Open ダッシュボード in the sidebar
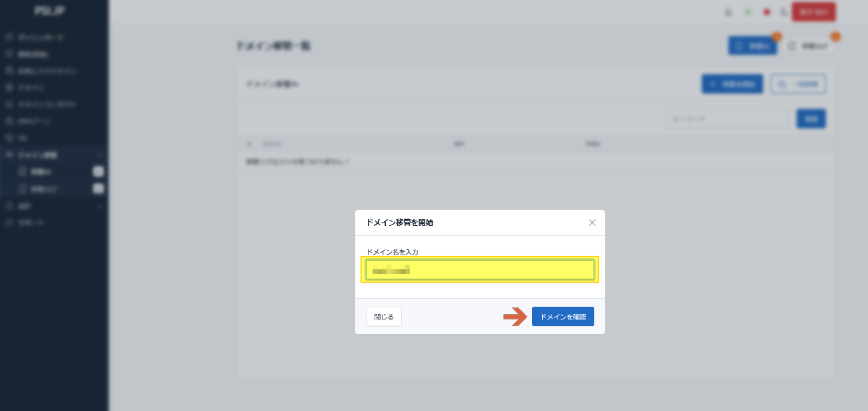Screen dimensions: 868x411 40,37
